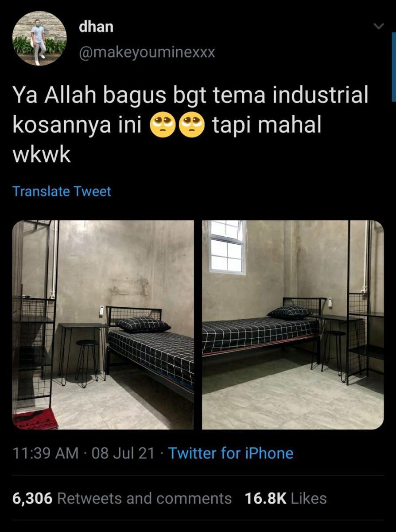Click the red doormat in left photo

click(x=35, y=419)
